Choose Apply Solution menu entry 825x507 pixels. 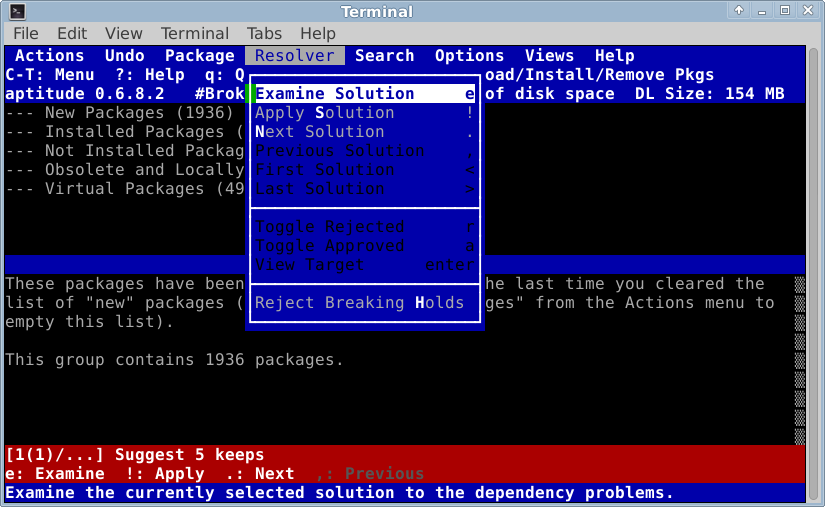pos(365,113)
